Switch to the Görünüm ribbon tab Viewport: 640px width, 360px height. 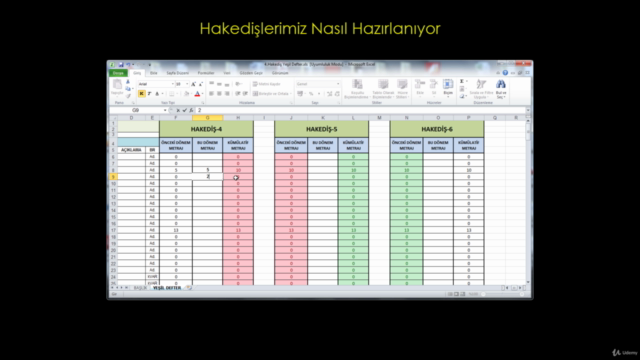(x=280, y=73)
